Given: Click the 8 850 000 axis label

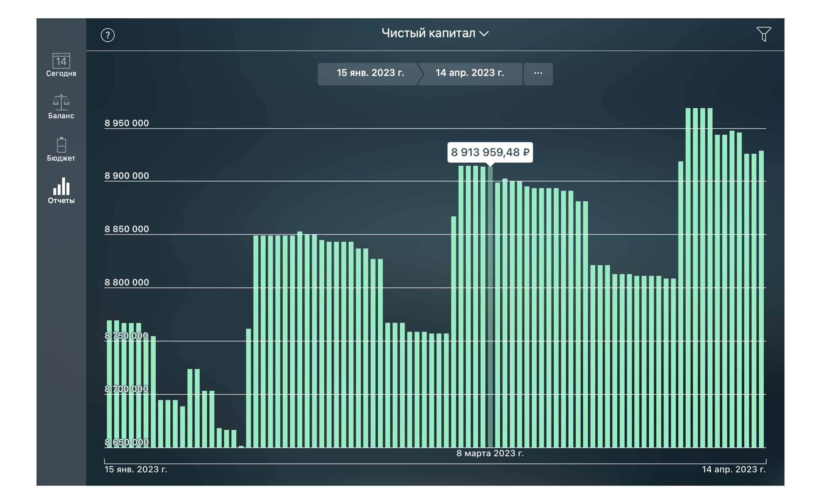Looking at the screenshot, I should pyautogui.click(x=127, y=229).
